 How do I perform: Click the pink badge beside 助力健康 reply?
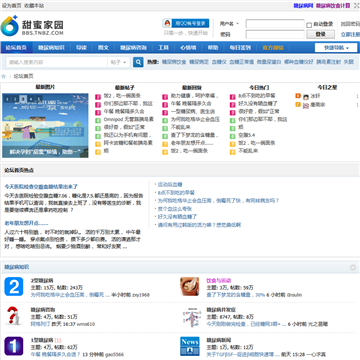click(165, 97)
